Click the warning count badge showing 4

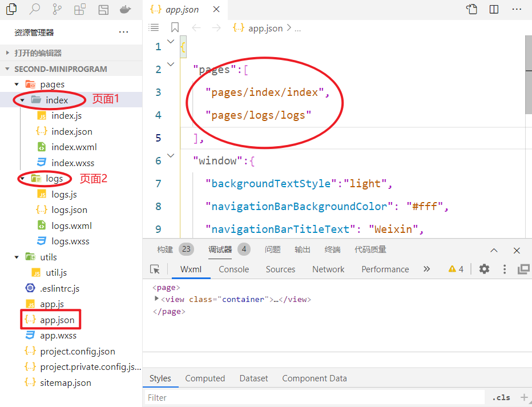coord(456,269)
